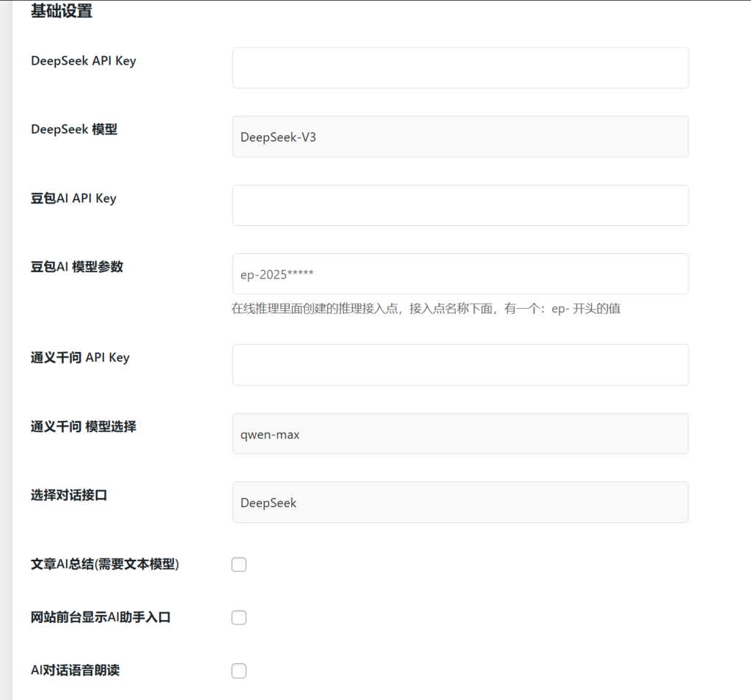The width and height of the screenshot is (751, 700).
Task: Toggle the AI对话语音朗读 checkbox
Action: (x=239, y=671)
